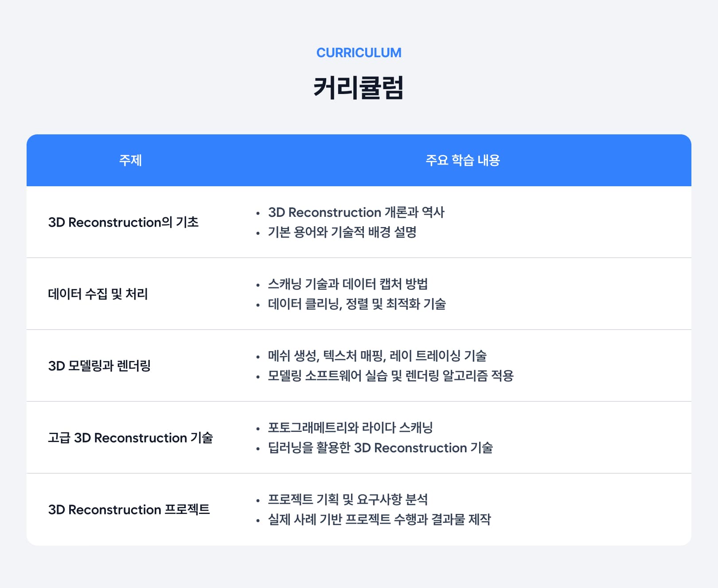Screen dimensions: 718x588
Task: Click 딥러닝을 활용한 3D Reconstruction 기술 bullet
Action: tap(380, 448)
